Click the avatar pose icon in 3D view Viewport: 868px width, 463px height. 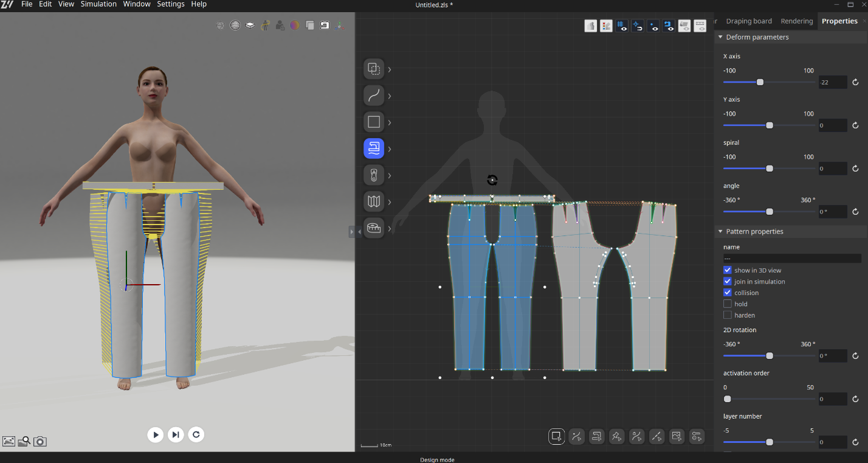(265, 26)
